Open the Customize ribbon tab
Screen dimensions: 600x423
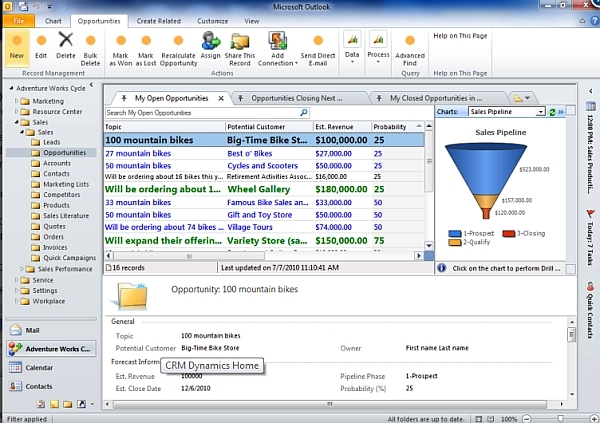[212, 20]
